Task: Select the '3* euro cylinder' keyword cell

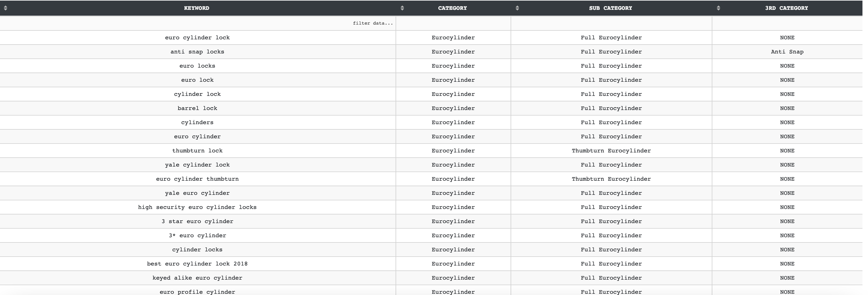Action: coord(197,235)
